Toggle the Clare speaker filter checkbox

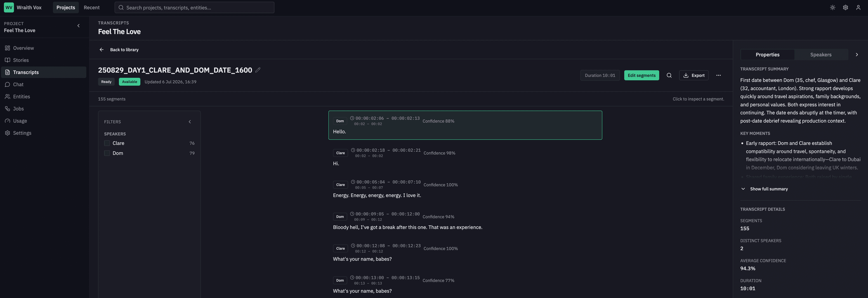(x=107, y=143)
